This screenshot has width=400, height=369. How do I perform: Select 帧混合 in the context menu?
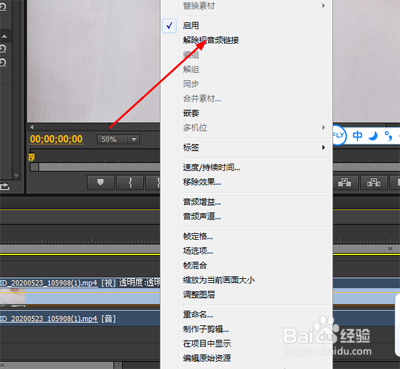(247, 266)
